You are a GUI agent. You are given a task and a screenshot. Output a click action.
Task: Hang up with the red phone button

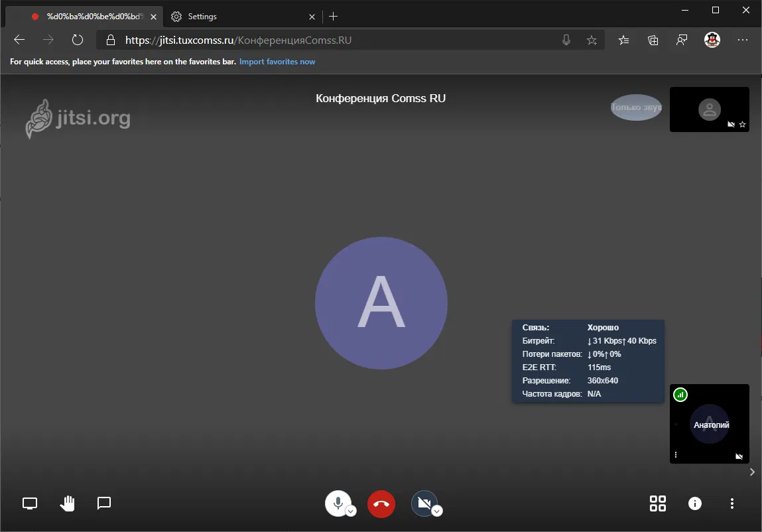pyautogui.click(x=381, y=503)
